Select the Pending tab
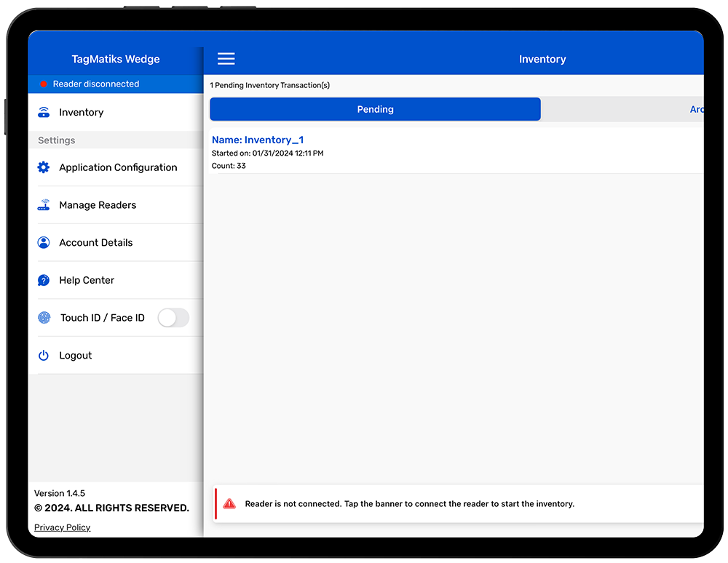 [x=375, y=109]
